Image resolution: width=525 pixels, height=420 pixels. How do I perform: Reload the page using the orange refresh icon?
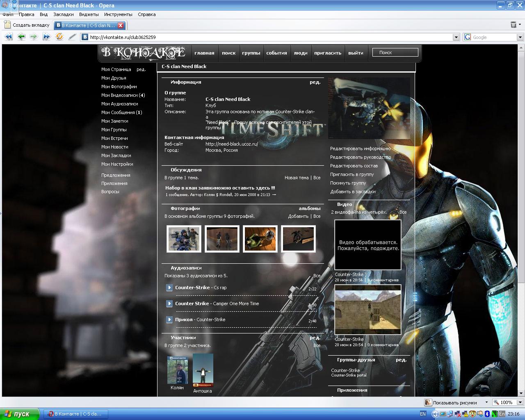point(59,37)
